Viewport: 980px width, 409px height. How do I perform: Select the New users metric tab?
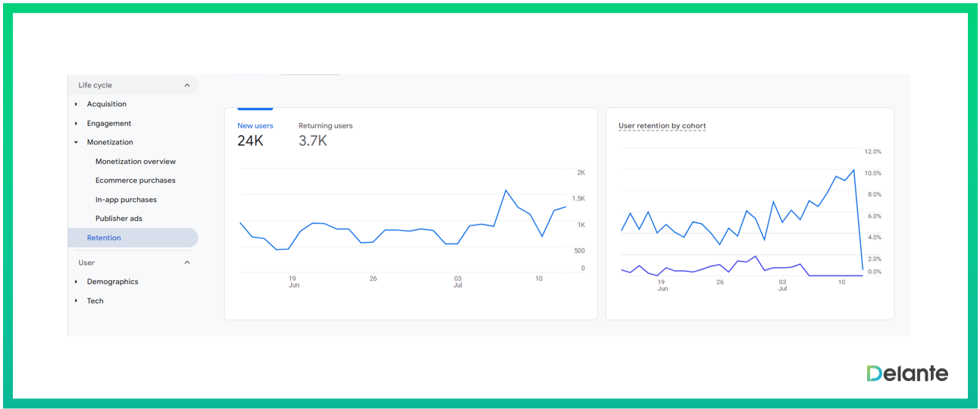255,126
